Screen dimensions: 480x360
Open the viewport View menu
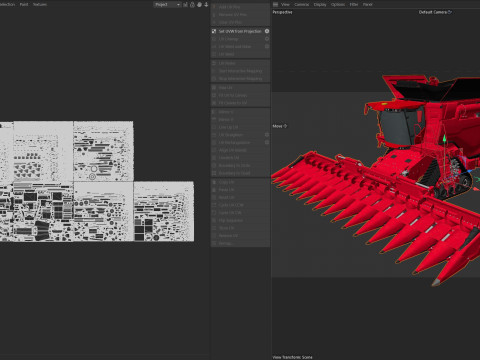285,4
